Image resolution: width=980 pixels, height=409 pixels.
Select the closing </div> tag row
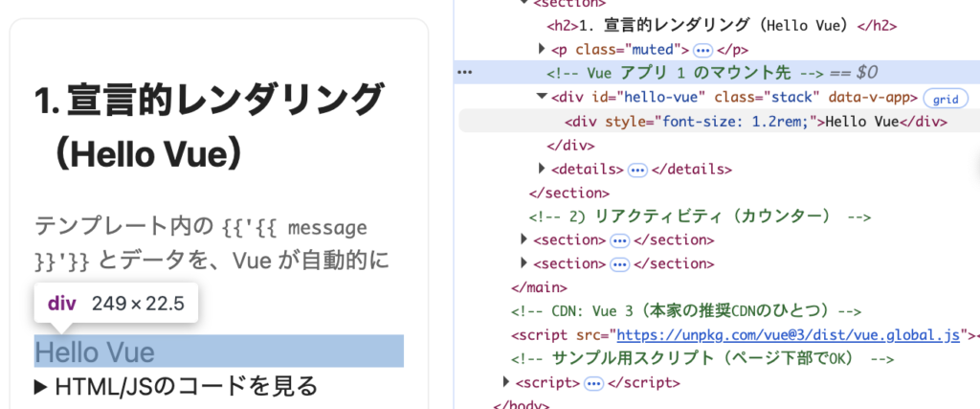click(570, 145)
